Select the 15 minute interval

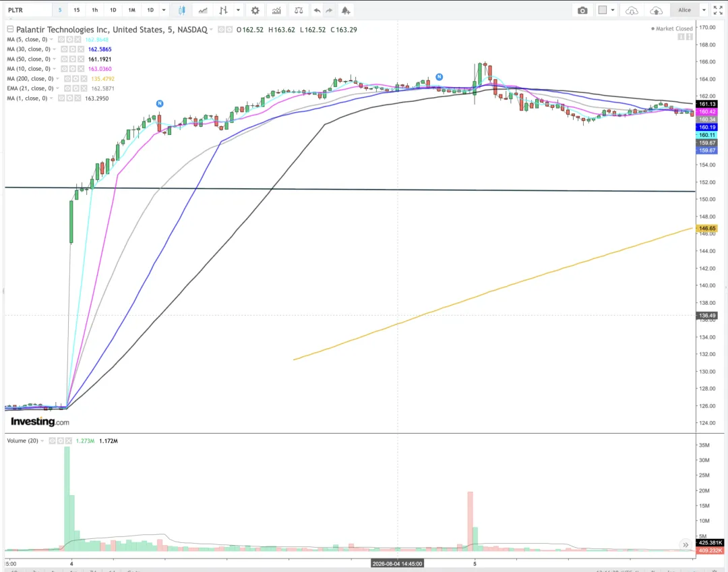(77, 10)
